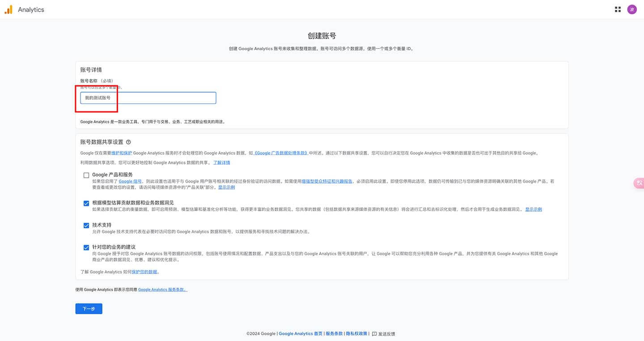644x341 pixels.
Task: Open the Google apps grid icon
Action: [618, 9]
